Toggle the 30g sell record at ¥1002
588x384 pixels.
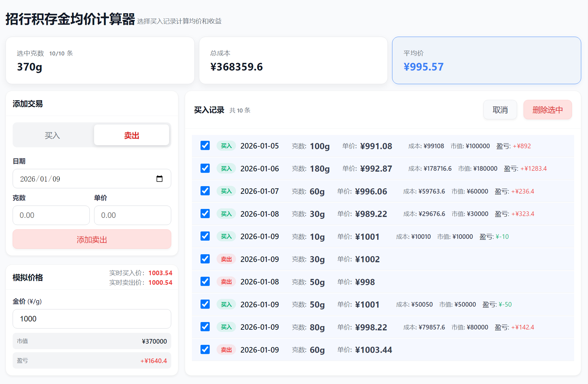coord(205,259)
